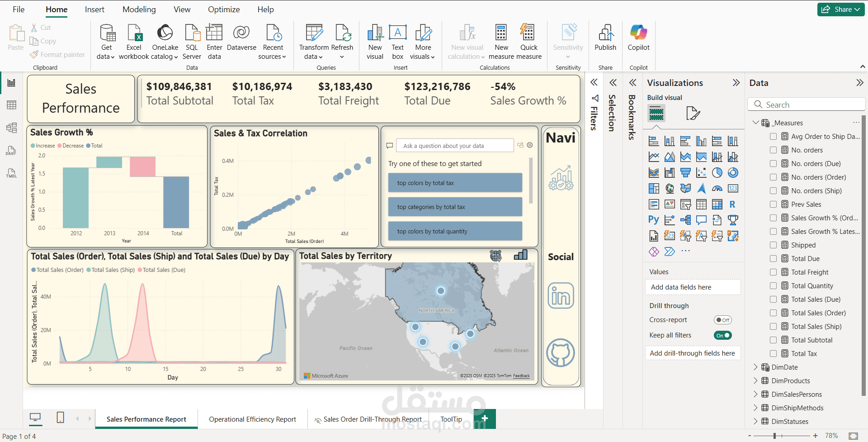Select the Gauge visualization icon
The image size is (868, 442).
pyautogui.click(x=717, y=189)
